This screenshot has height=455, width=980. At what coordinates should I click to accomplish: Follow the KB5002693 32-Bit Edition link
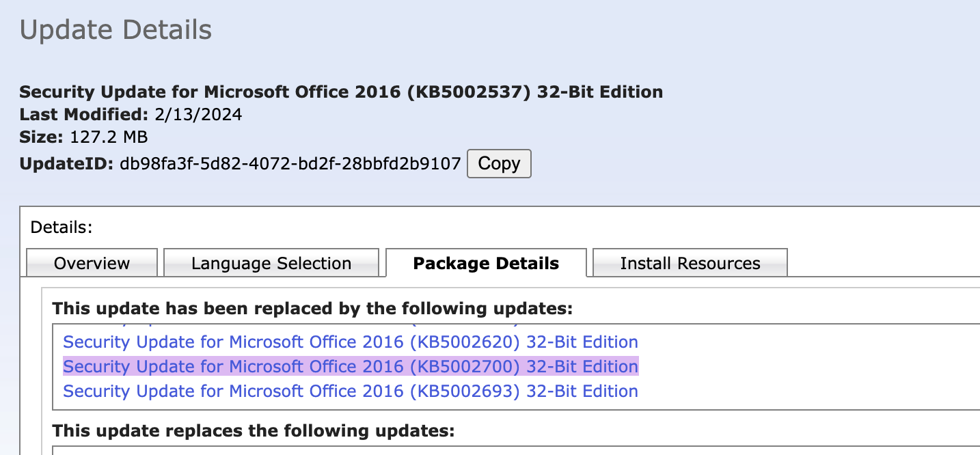pos(351,391)
